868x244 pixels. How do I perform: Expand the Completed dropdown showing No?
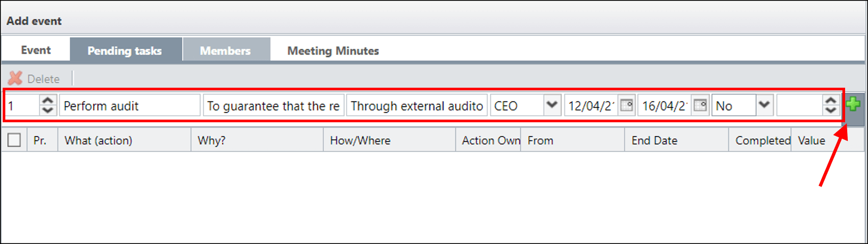pos(764,105)
